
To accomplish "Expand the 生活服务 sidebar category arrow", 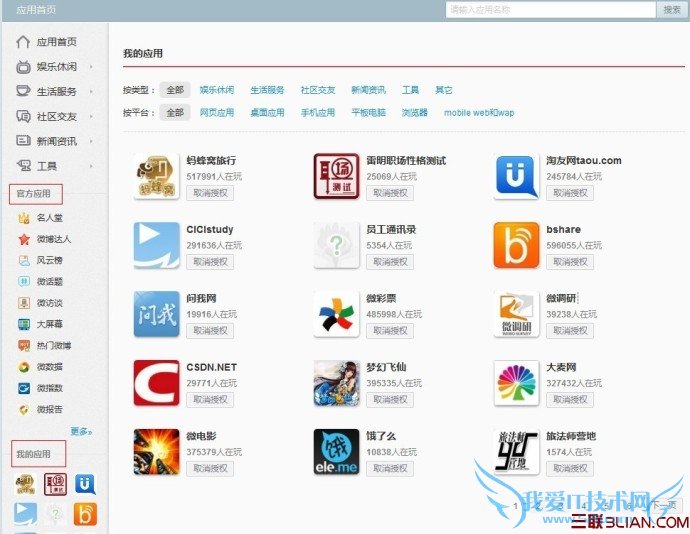I will point(91,92).
